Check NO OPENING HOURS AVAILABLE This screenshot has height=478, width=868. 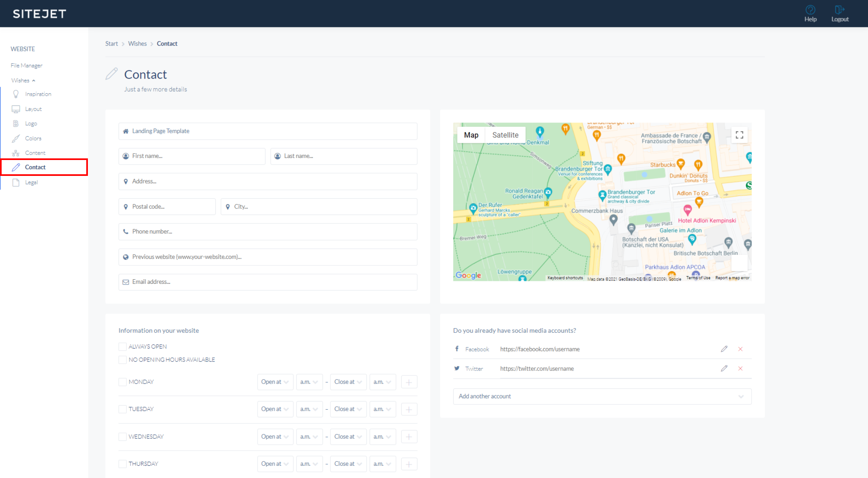point(122,360)
